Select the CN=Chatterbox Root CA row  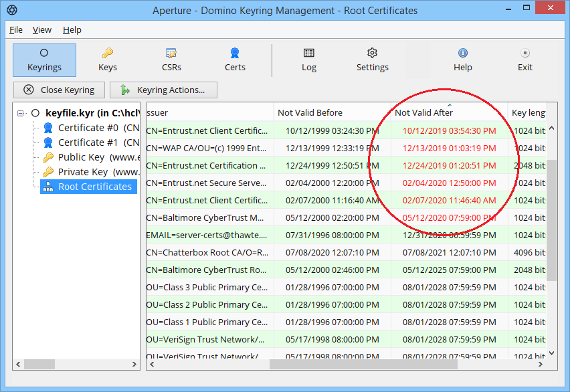click(x=346, y=252)
